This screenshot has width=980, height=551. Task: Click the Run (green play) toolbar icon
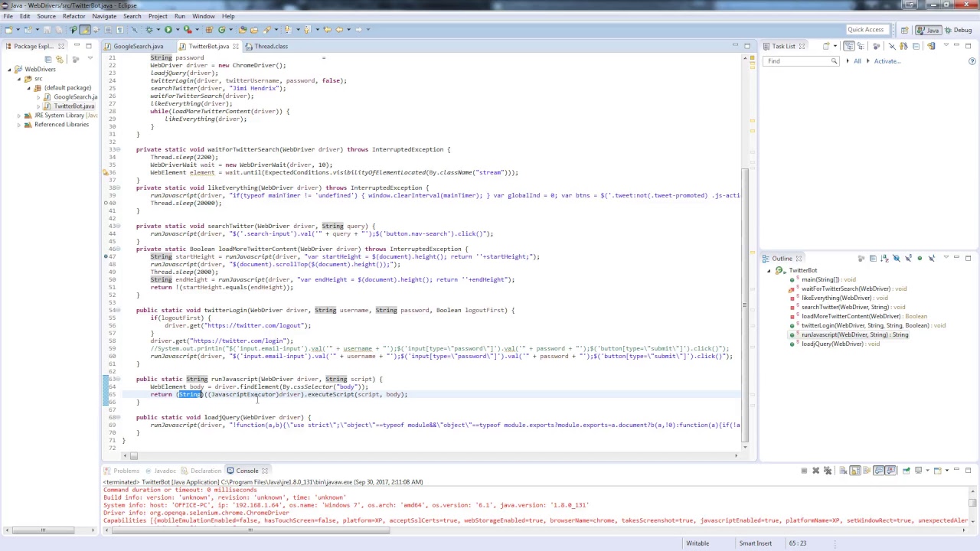tap(168, 29)
